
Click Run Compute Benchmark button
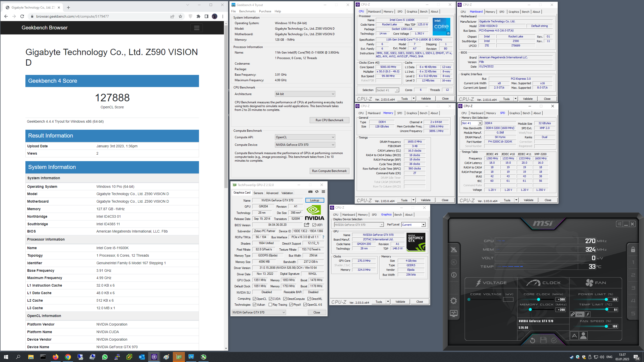(x=329, y=171)
